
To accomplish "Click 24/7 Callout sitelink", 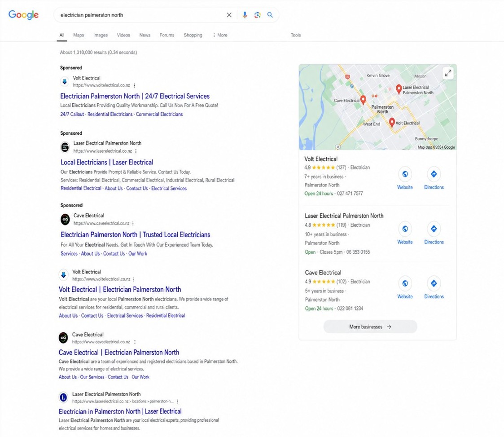I will [72, 114].
